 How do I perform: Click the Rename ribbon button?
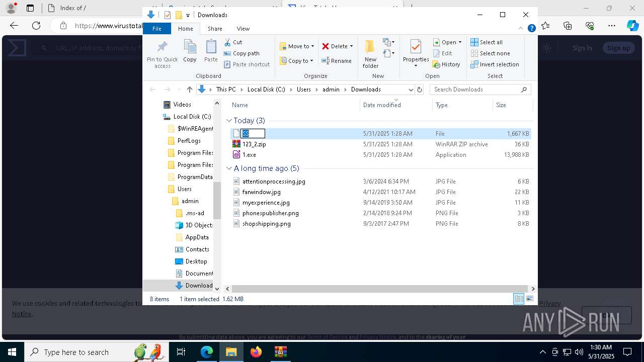point(337,61)
